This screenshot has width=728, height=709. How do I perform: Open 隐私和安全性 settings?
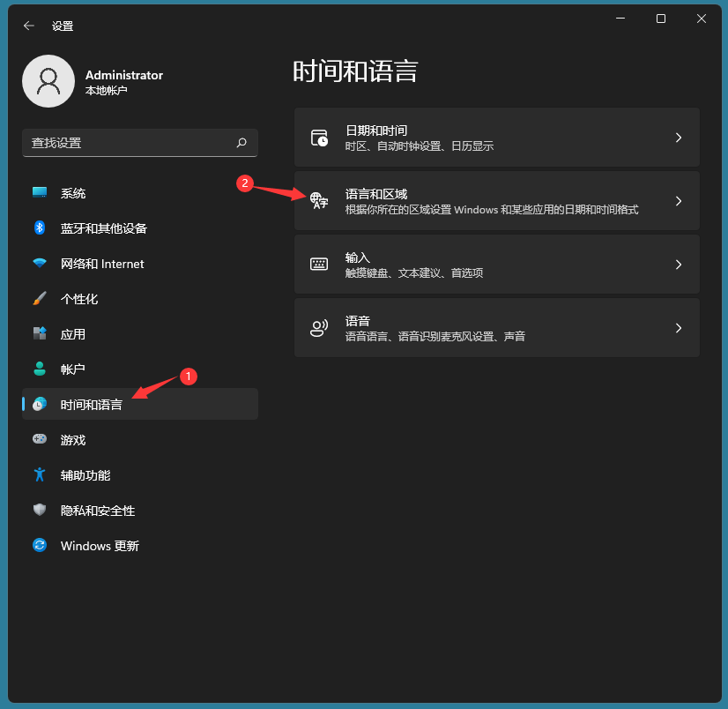tap(140, 511)
